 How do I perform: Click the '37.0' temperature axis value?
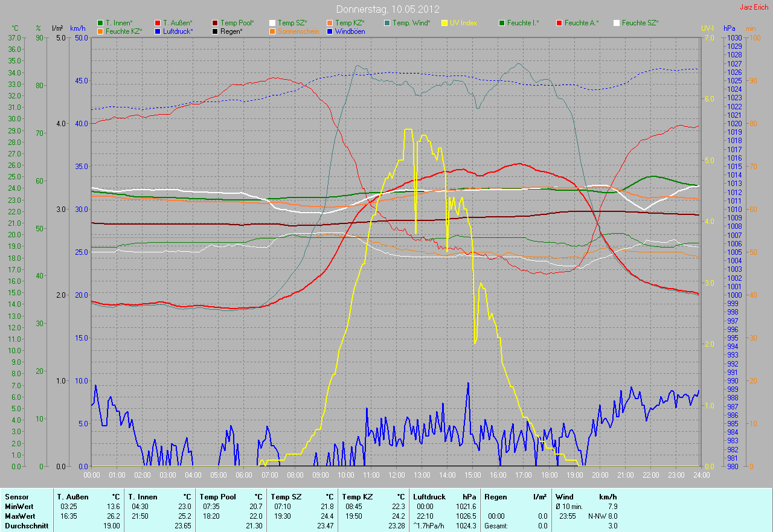tap(15, 37)
